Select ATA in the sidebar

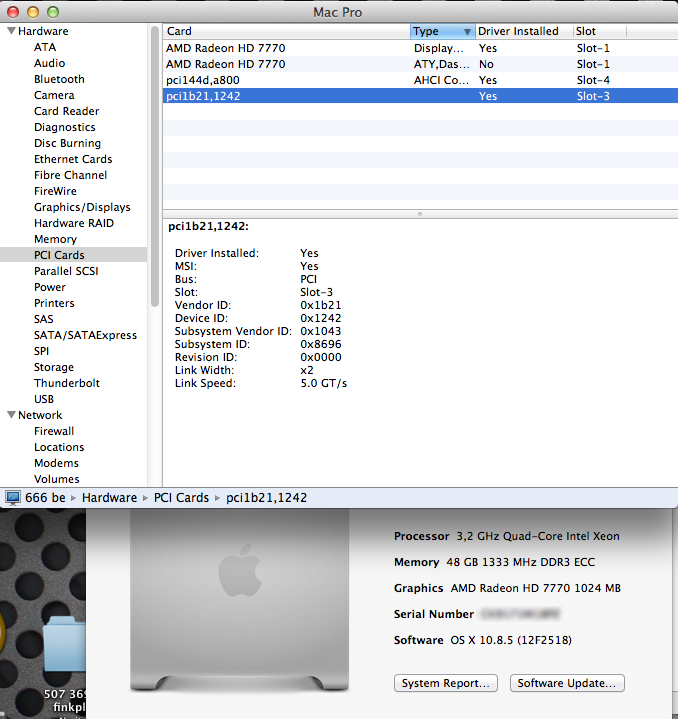(45, 47)
